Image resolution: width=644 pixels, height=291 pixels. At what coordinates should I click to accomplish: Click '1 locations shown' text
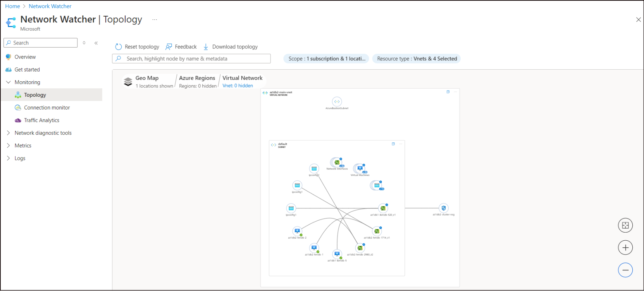pos(154,86)
